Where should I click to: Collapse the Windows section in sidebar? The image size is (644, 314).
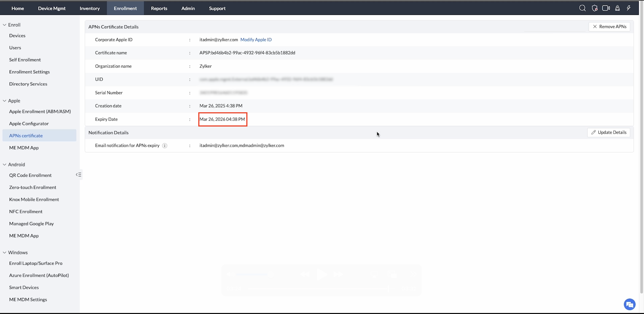5,253
